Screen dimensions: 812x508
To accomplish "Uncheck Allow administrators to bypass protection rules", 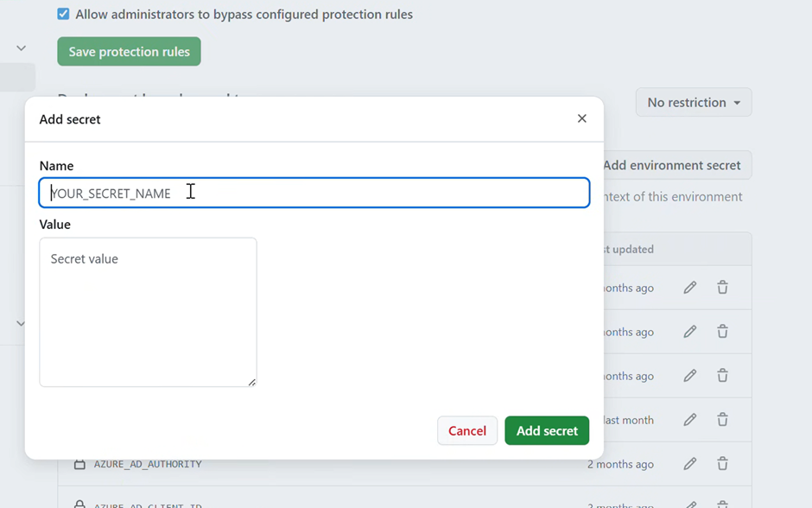I will (63, 14).
